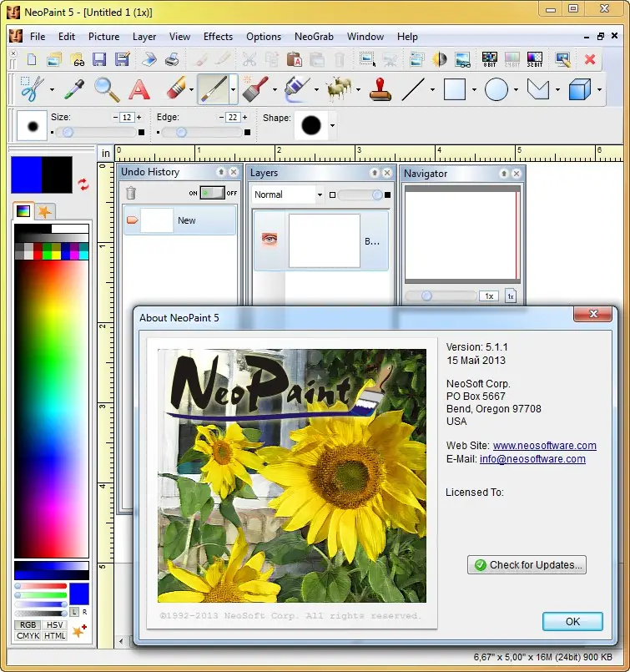Select the Line drawing tool
The image size is (630, 672).
(413, 89)
